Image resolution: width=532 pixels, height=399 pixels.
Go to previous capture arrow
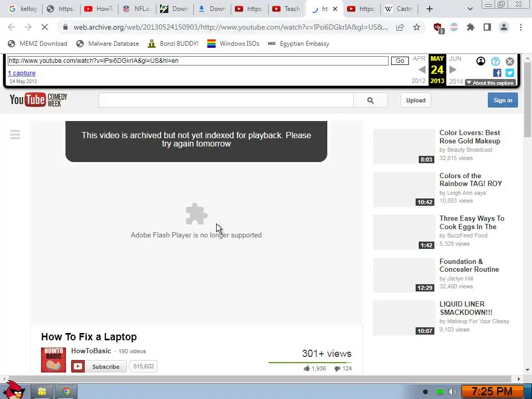[x=422, y=70]
